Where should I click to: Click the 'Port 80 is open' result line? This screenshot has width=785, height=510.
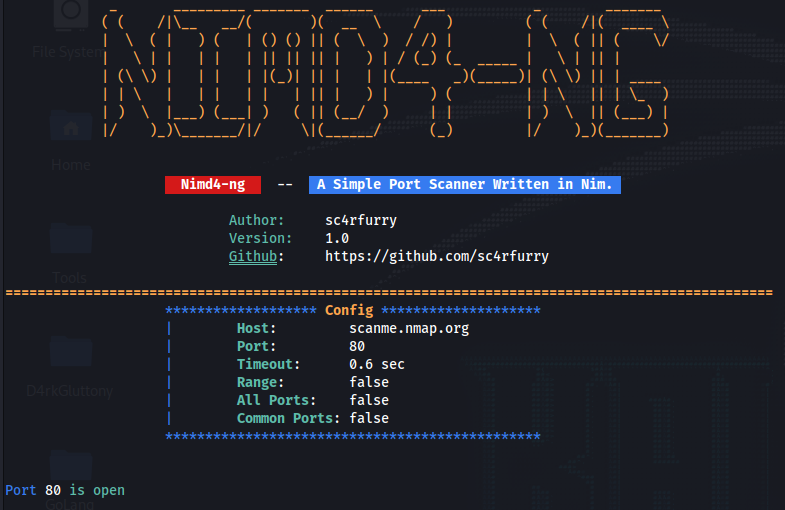(65, 490)
